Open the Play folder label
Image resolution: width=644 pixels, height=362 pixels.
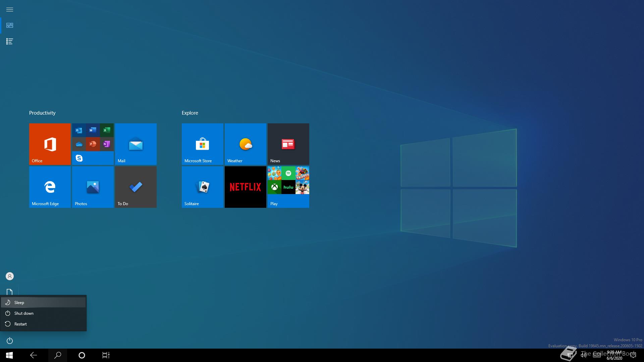pyautogui.click(x=274, y=204)
